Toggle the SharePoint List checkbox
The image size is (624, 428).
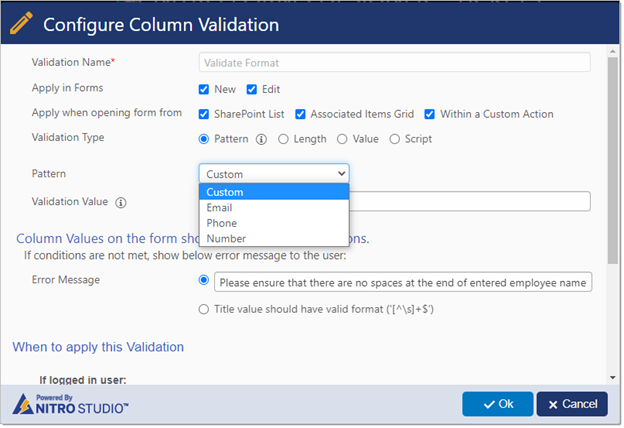coord(204,114)
